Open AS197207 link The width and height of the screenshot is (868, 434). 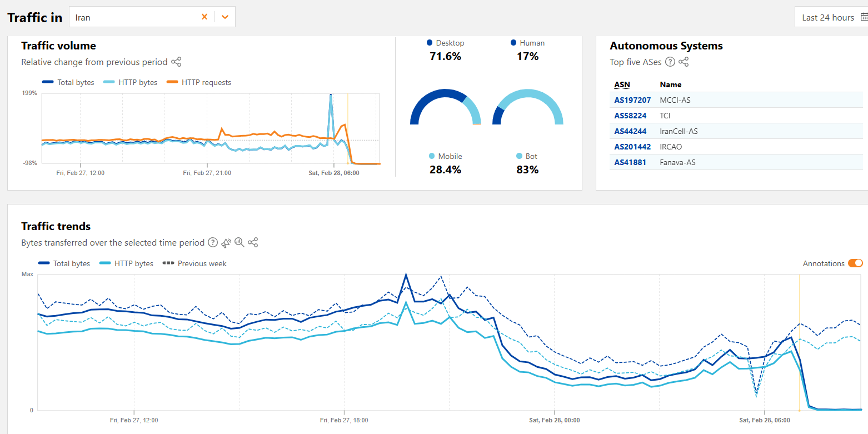click(x=632, y=100)
